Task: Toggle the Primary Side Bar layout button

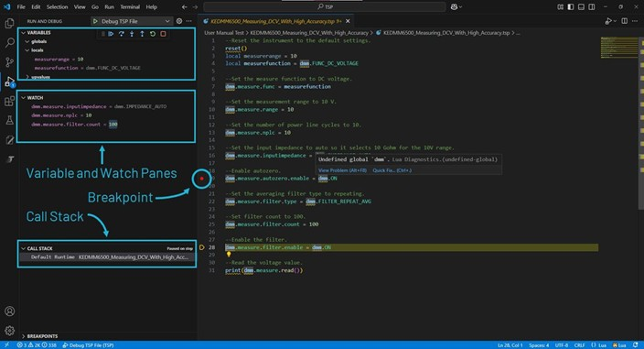Action: tap(571, 7)
